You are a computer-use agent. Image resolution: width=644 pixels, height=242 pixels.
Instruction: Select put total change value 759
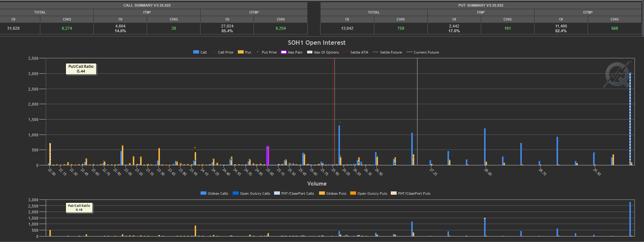pyautogui.click(x=400, y=28)
